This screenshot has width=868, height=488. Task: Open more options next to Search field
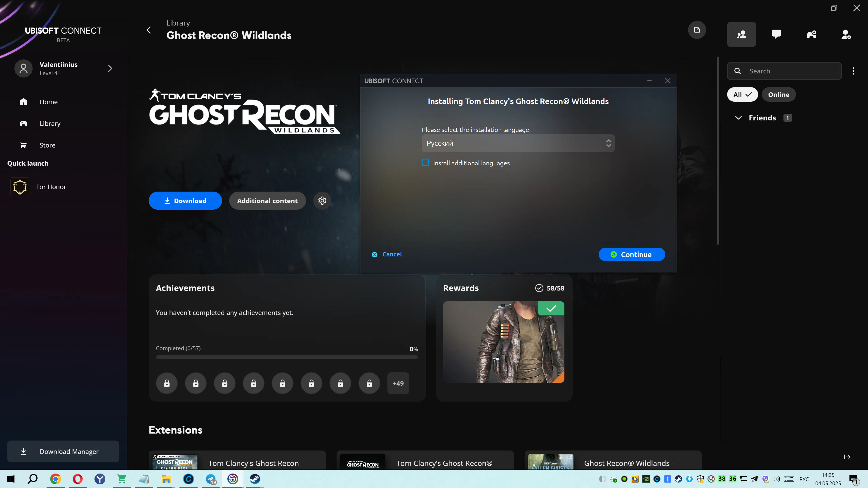pos(854,71)
